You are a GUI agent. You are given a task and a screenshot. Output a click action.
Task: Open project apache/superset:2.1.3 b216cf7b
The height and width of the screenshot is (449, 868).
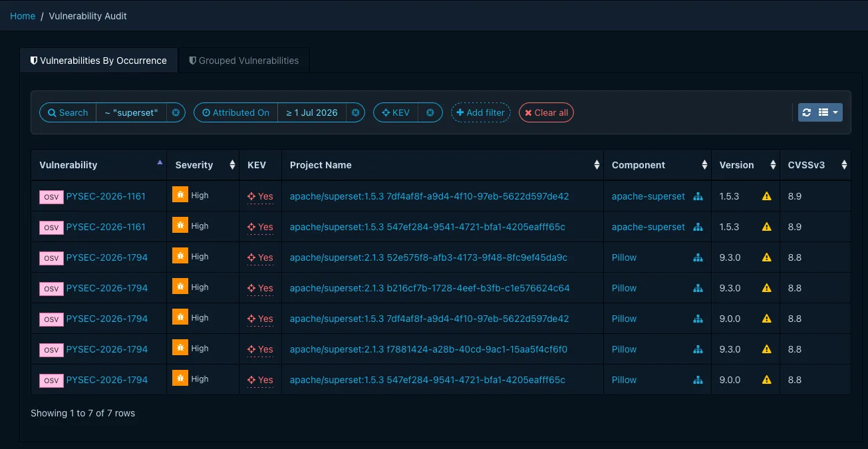tap(430, 288)
